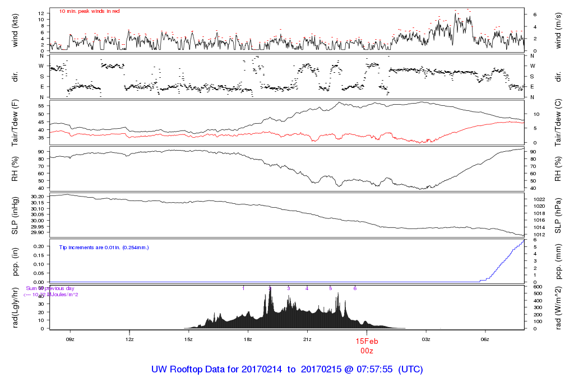The image size is (574, 392).
Task: Click the "12z" time axis label
Action: pos(129,339)
